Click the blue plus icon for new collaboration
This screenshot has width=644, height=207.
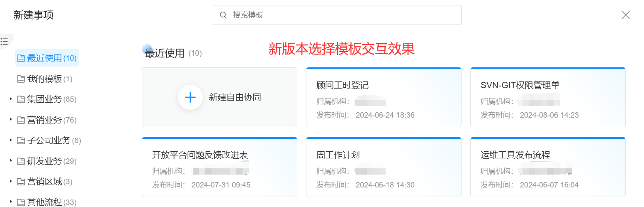point(190,97)
